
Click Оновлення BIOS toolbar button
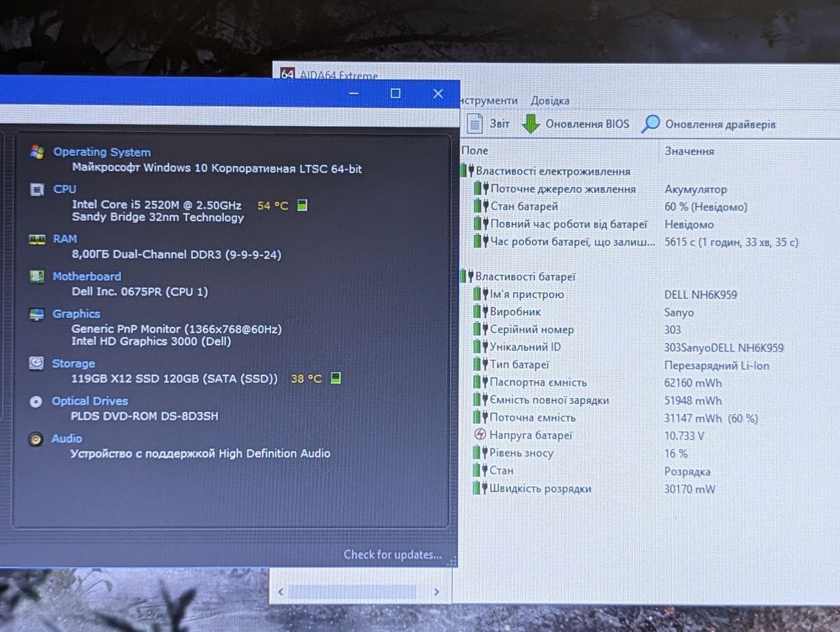[x=576, y=123]
